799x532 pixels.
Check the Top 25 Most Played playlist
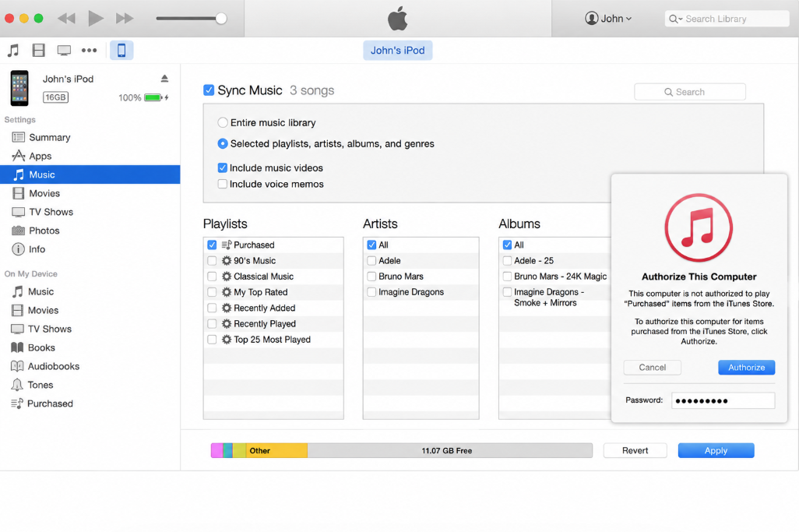click(x=212, y=340)
